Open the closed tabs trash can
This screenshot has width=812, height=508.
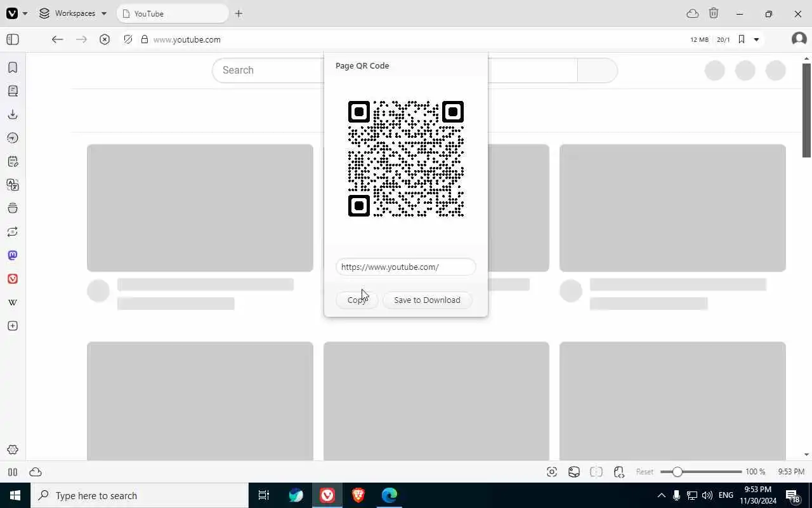[714, 13]
